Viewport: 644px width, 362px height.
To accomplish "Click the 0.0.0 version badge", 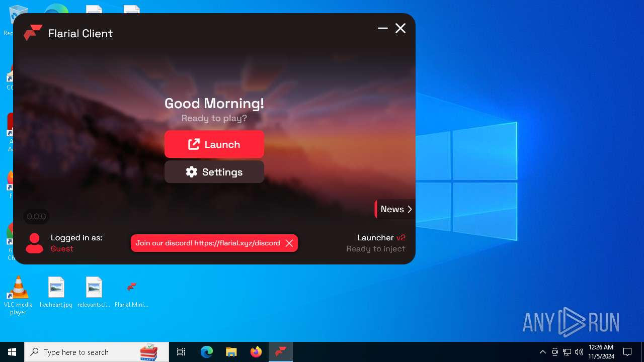I will coord(36,217).
